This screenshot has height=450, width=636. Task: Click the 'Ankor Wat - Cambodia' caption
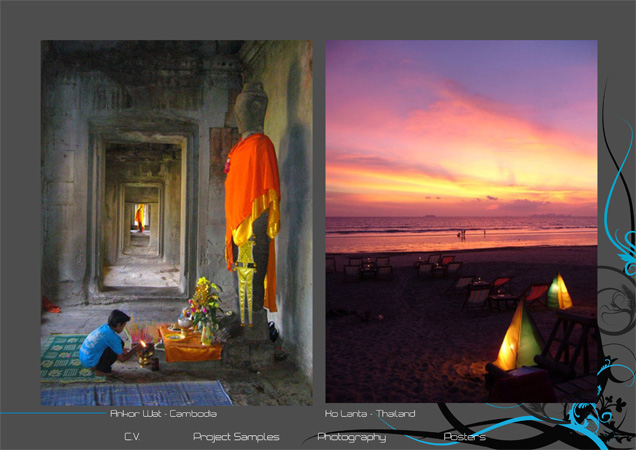163,414
